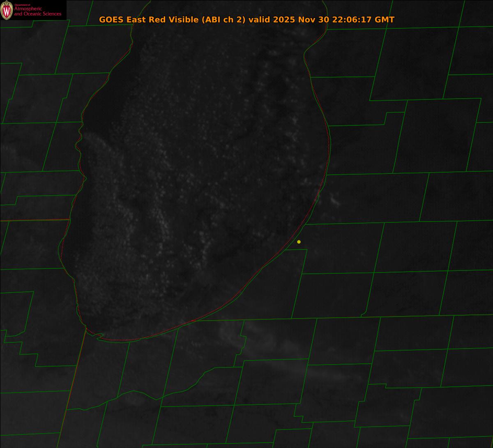
Task: Click the yellow dot location marker
Action: pyautogui.click(x=299, y=242)
